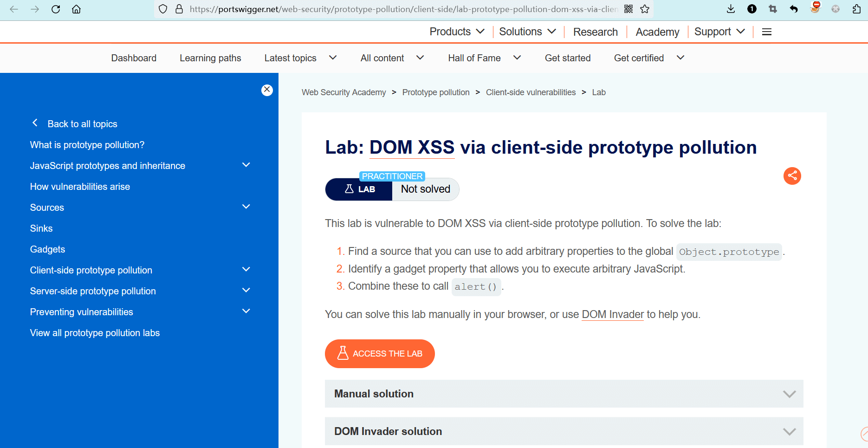Open How vulnerabilities arise
868x448 pixels.
[80, 187]
